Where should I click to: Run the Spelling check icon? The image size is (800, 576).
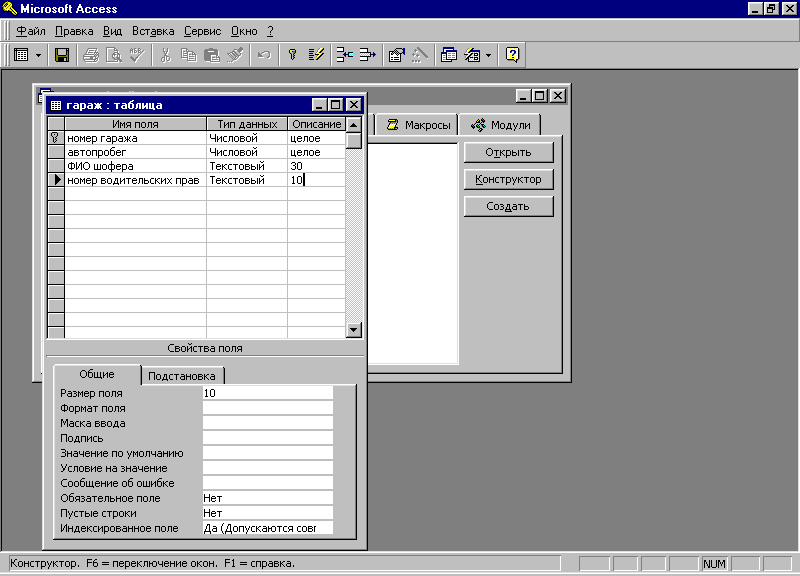point(137,55)
